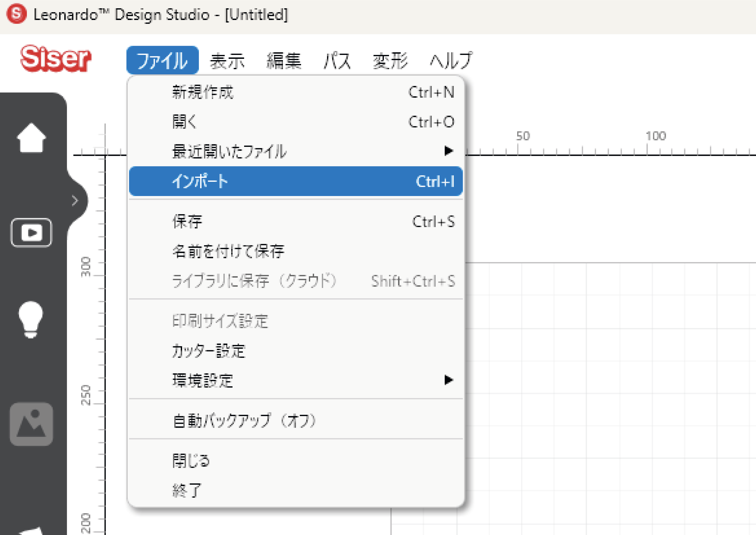
Task: Choose 開く to open a file
Action: point(296,122)
